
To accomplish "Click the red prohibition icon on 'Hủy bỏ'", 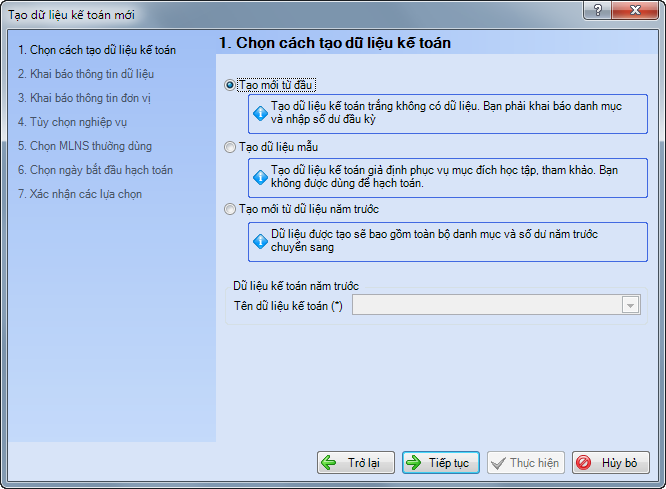I will 584,463.
